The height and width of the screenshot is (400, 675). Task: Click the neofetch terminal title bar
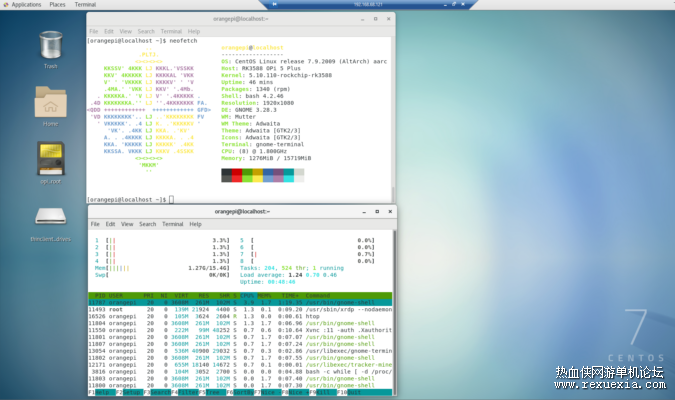(x=241, y=19)
